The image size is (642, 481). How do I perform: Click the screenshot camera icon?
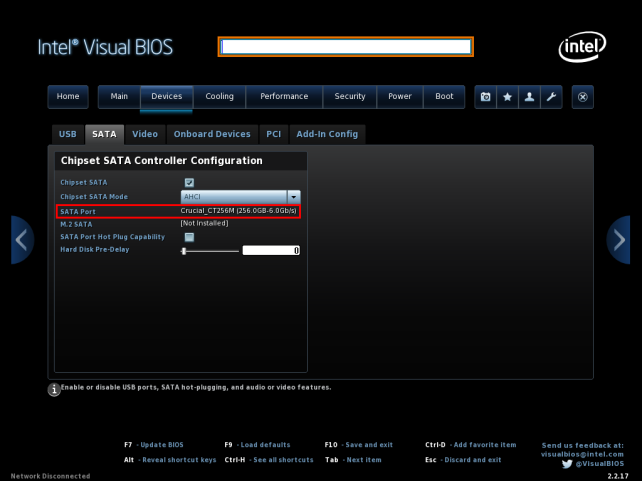pyautogui.click(x=486, y=97)
